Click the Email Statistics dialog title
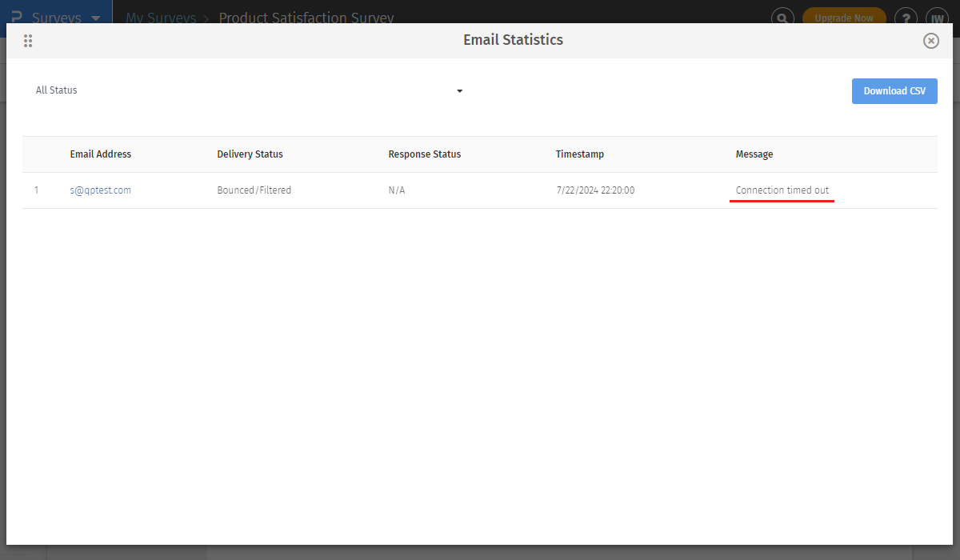 click(x=513, y=40)
